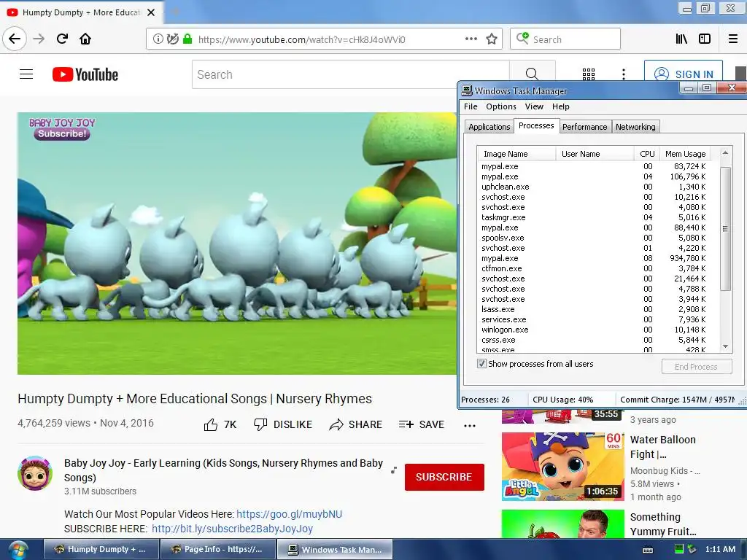Open Task Manager Options menu
Screen dimensions: 747x560
(500, 106)
